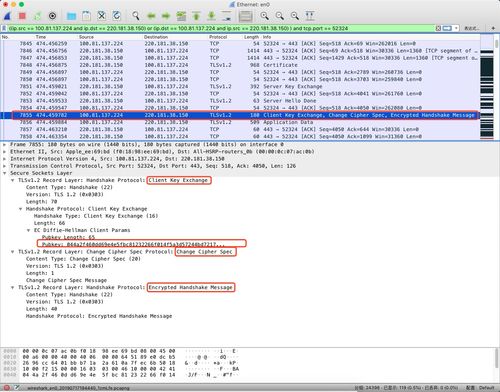Image resolution: width=500 pixels, height=392 pixels.
Task: Add filter button with plus sign
Action: [493, 28]
